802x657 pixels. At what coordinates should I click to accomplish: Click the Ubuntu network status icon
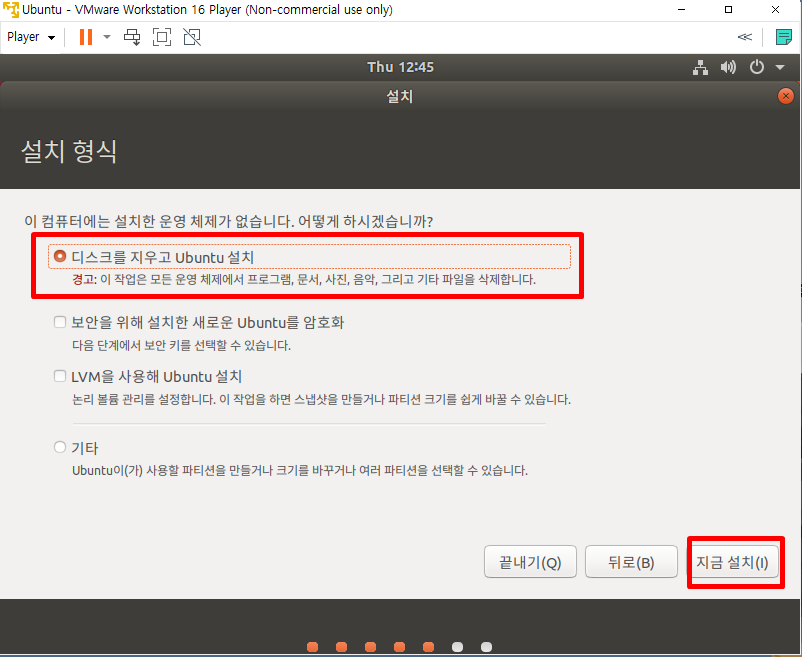pyautogui.click(x=700, y=67)
